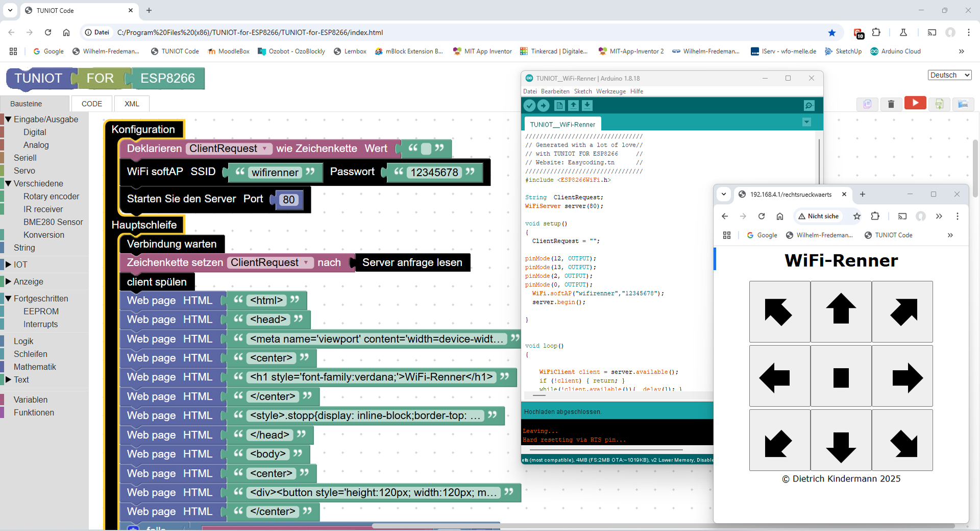Click the Arduino Verify checkmark button
This screenshot has height=531, width=980.
click(530, 106)
